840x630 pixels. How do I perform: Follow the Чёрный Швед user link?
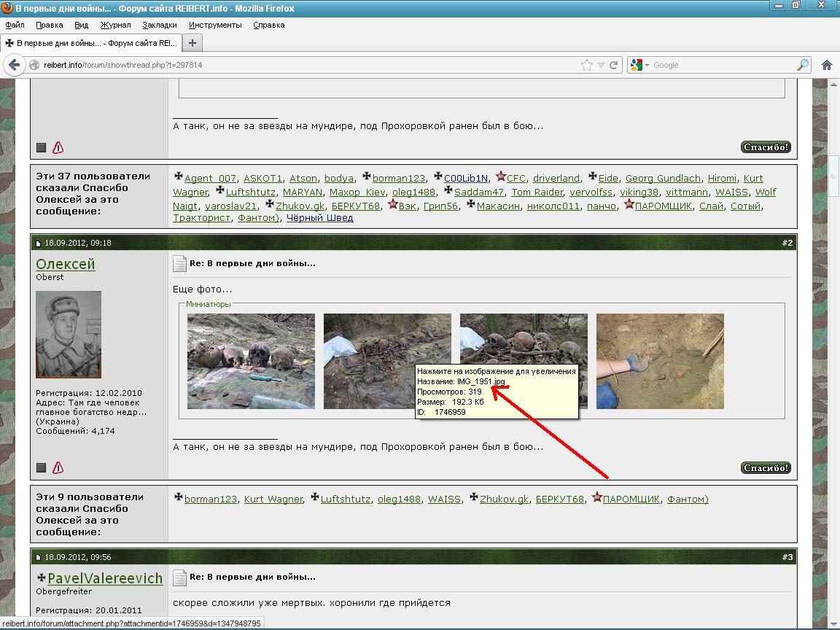[x=319, y=217]
